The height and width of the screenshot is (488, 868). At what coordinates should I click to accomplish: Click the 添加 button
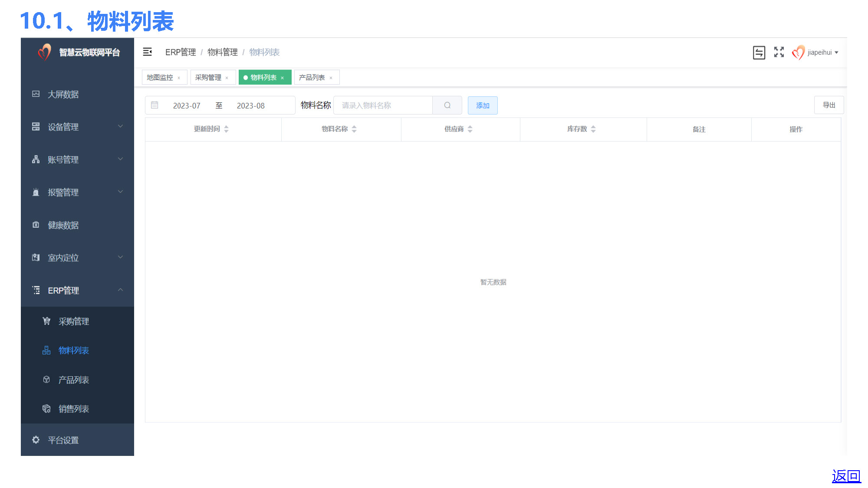pyautogui.click(x=483, y=105)
